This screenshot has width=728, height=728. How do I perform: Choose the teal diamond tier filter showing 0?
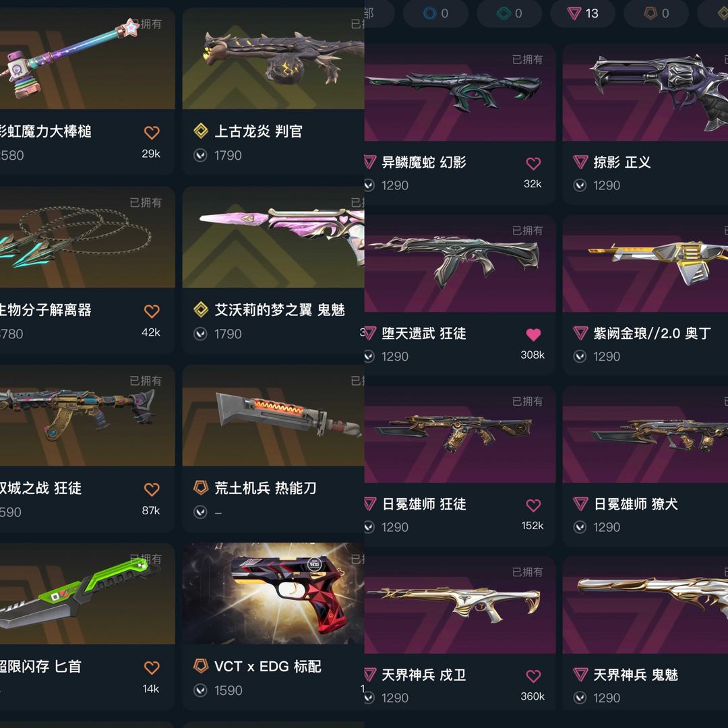510,13
